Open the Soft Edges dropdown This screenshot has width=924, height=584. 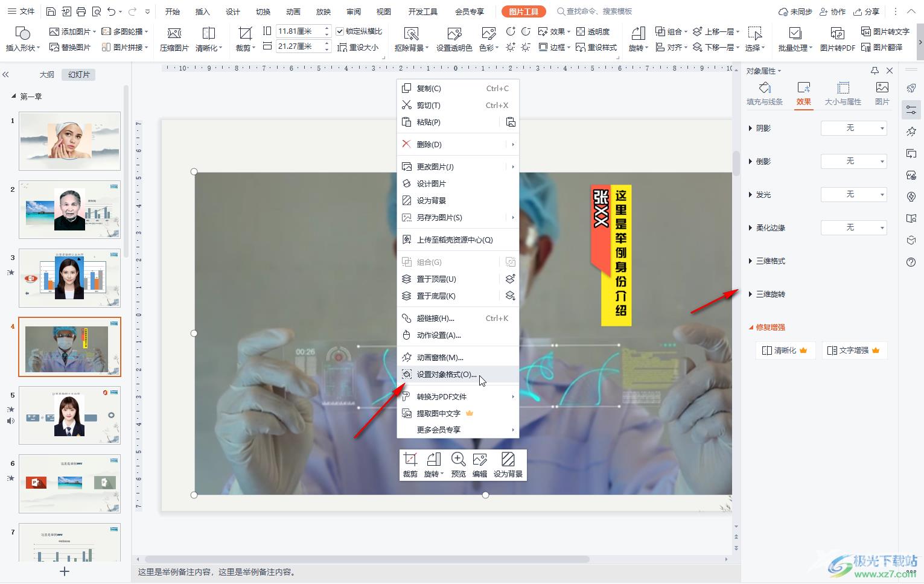[854, 227]
